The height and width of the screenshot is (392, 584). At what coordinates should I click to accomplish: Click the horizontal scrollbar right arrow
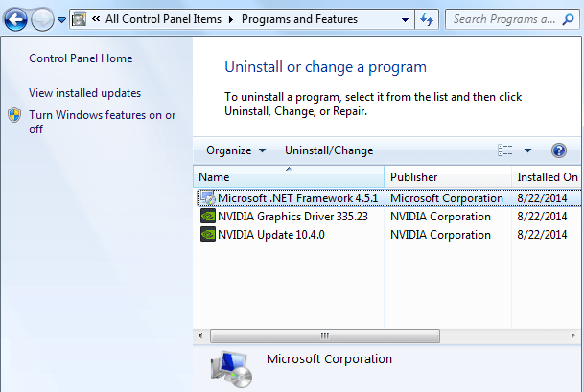pyautogui.click(x=572, y=335)
